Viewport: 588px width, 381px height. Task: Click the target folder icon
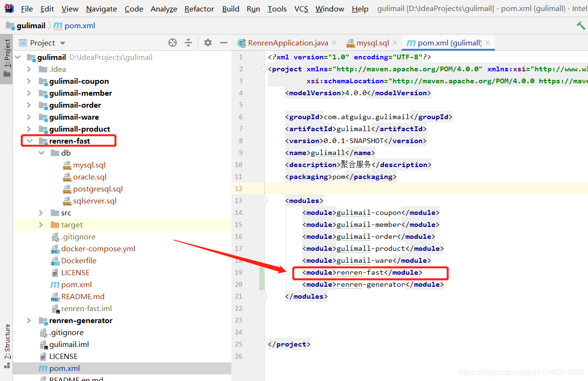coord(55,225)
